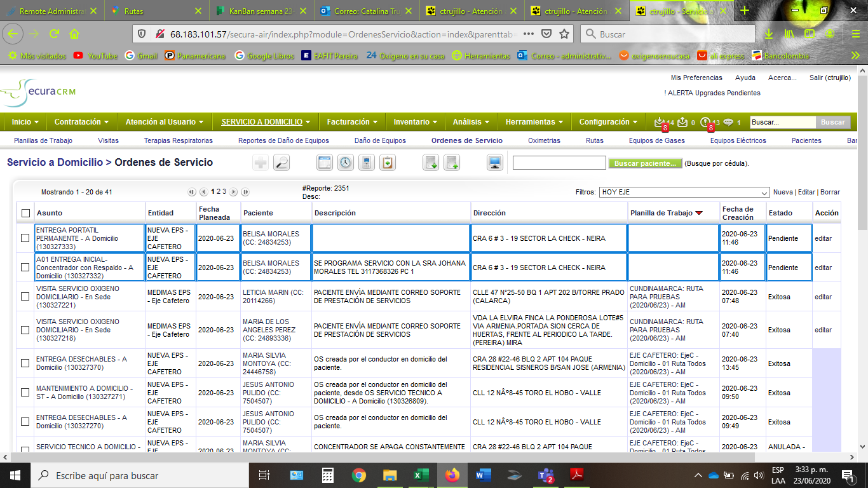
Task: Click the import icon with down arrow
Action: [x=431, y=163]
